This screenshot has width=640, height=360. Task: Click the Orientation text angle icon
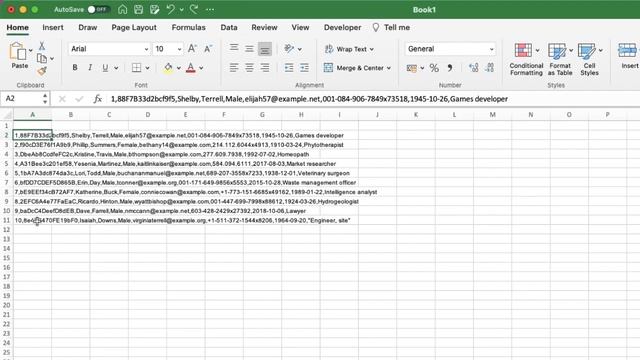tap(289, 49)
